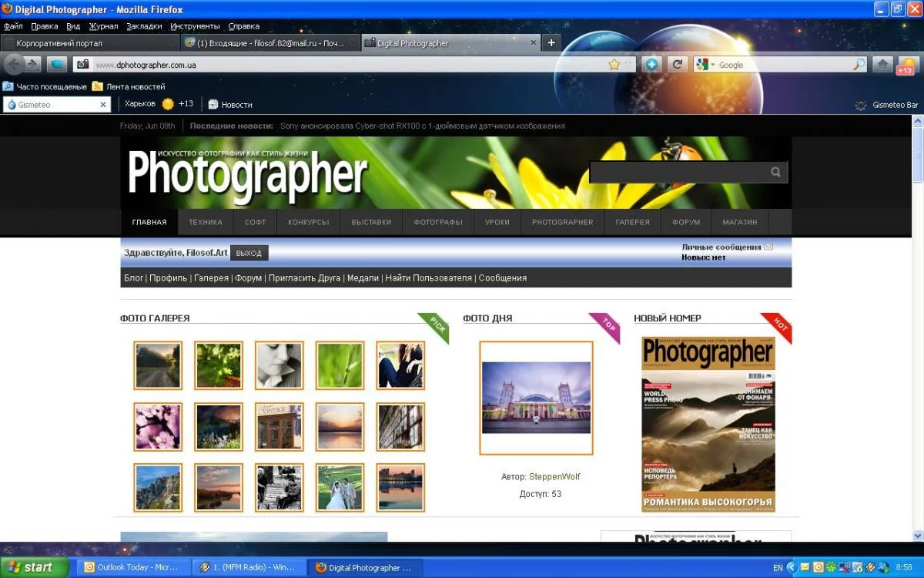The image size is (924, 578).
Task: Open the ФОРУМ nav item
Action: pyautogui.click(x=686, y=222)
